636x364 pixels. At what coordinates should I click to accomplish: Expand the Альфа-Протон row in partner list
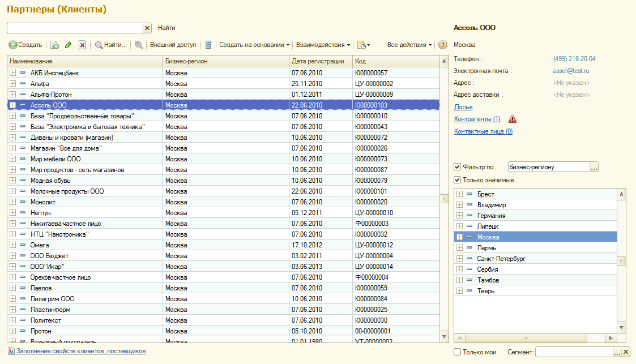click(12, 95)
